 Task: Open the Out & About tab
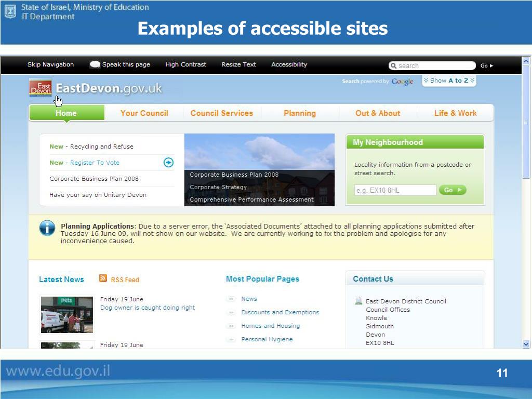[x=378, y=113]
